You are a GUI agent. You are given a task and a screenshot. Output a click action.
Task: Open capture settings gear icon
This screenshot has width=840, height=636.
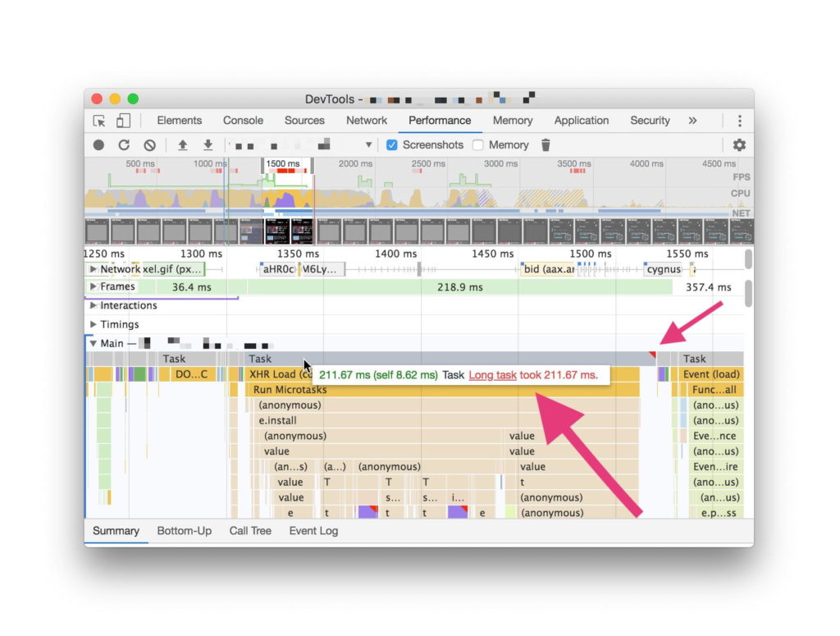(739, 145)
